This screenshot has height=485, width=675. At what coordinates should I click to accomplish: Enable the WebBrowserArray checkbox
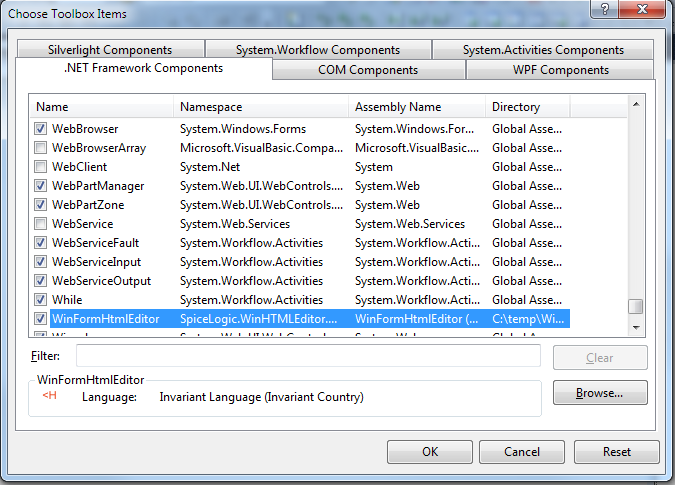pos(41,148)
